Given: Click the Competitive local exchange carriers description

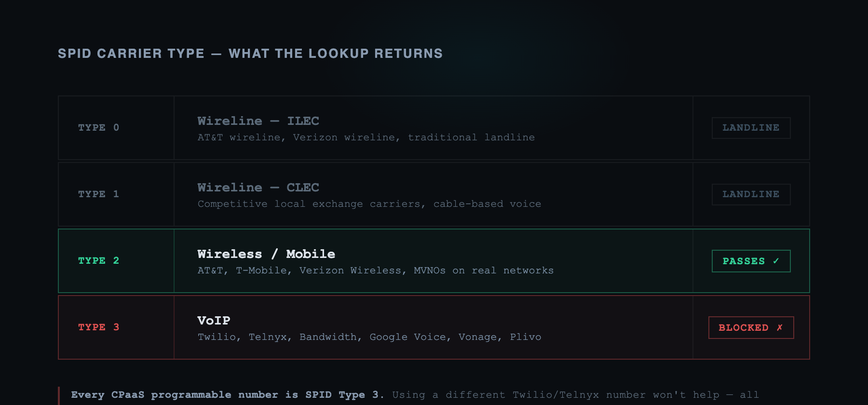Looking at the screenshot, I should [x=369, y=204].
